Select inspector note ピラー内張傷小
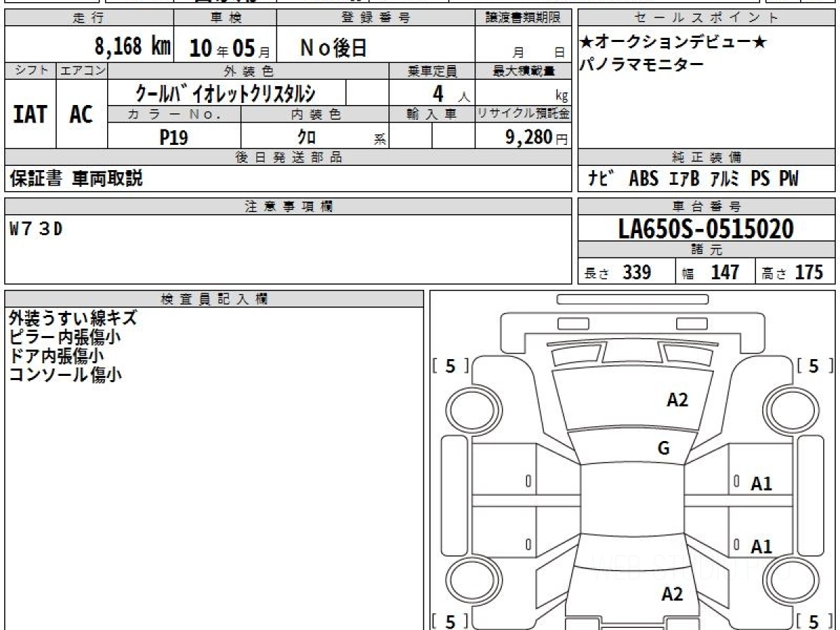Image resolution: width=840 pixels, height=630 pixels. [x=64, y=337]
